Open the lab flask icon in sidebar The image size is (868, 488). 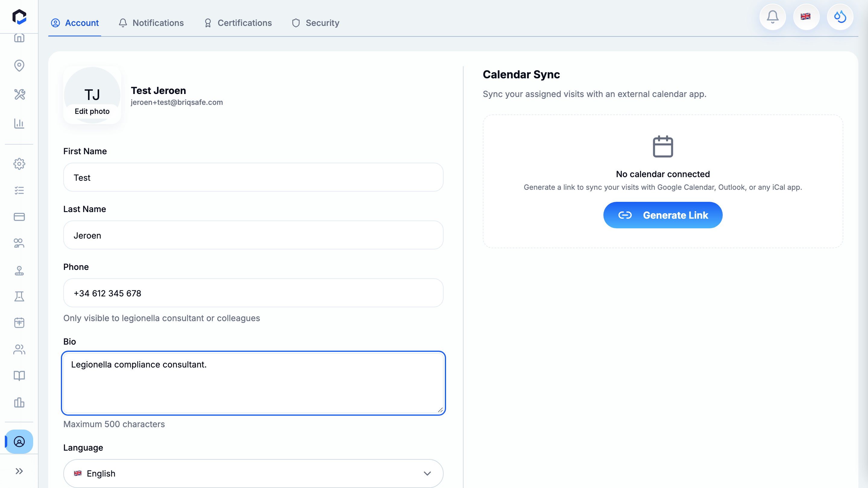(19, 296)
